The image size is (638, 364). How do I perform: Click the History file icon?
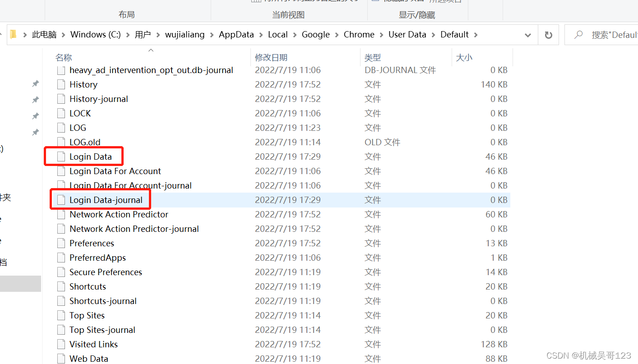point(61,84)
